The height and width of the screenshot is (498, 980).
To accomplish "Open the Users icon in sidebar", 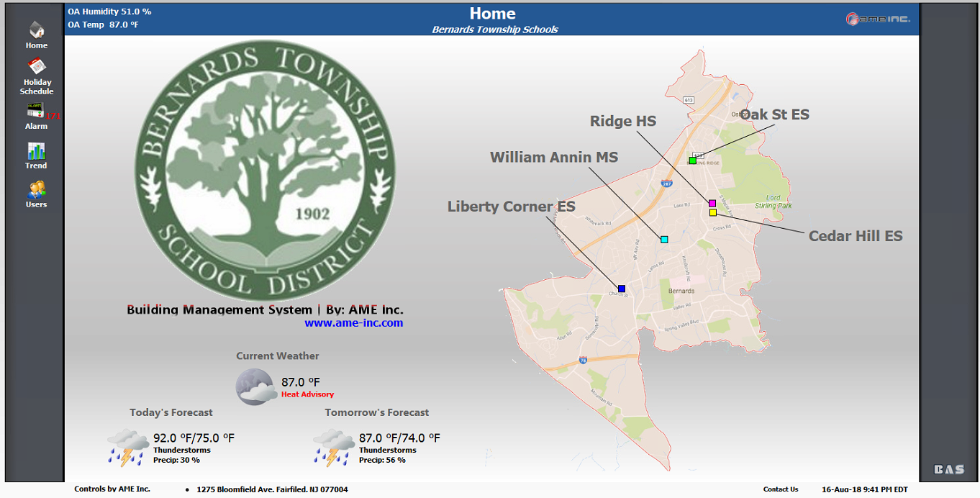I will pos(36,189).
